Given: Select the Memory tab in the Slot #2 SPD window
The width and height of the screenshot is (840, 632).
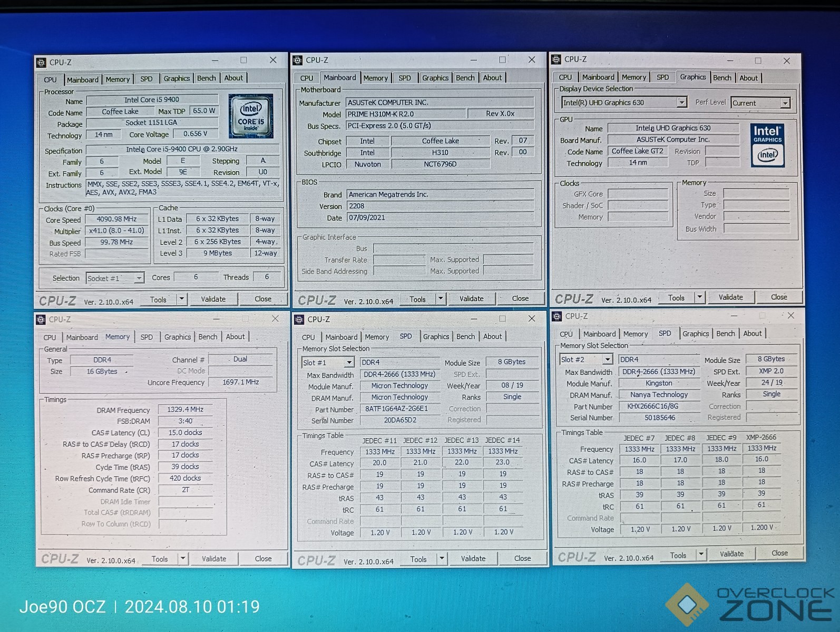Looking at the screenshot, I should tap(636, 334).
